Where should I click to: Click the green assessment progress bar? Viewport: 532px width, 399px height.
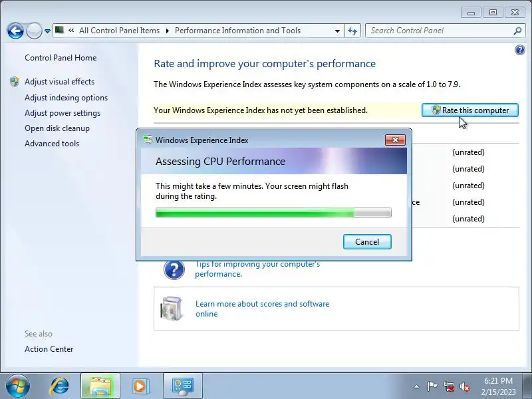click(x=273, y=213)
